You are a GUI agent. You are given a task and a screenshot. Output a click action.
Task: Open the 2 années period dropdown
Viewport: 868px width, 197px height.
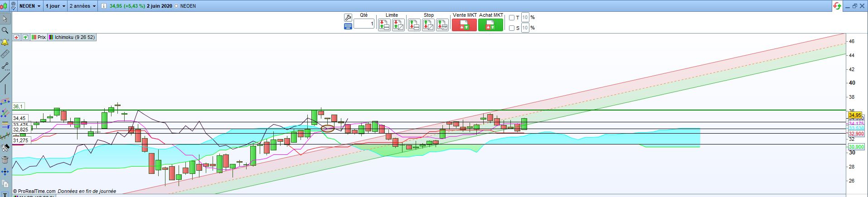83,6
